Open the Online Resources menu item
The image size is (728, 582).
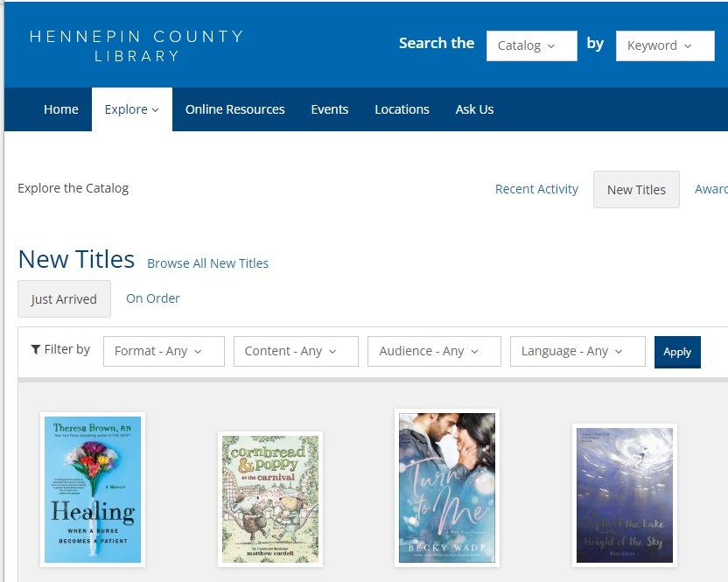[234, 109]
